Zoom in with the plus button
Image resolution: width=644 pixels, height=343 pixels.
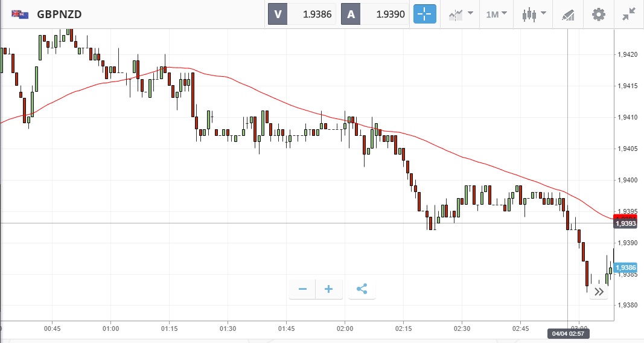329,289
